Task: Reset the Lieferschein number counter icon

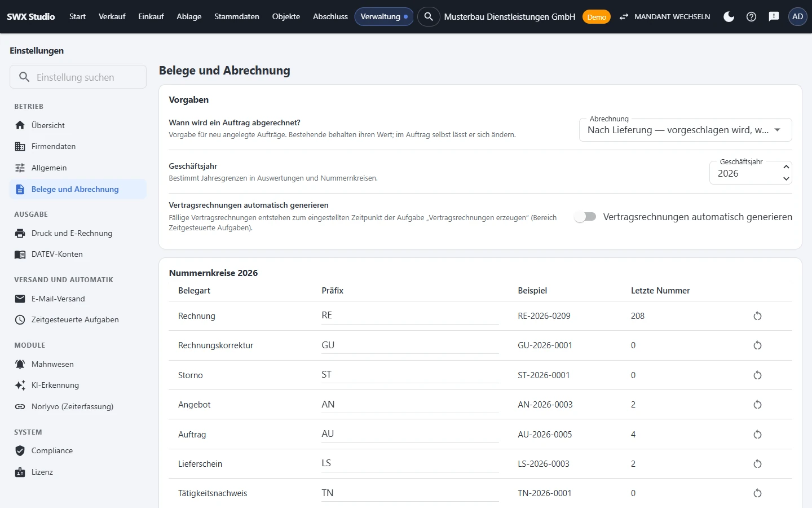Action: click(x=757, y=464)
